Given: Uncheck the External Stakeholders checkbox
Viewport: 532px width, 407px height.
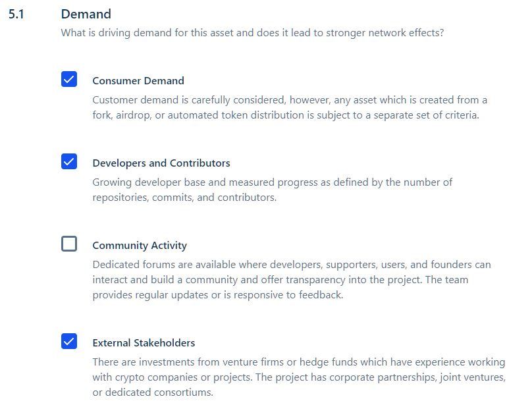Looking at the screenshot, I should (69, 341).
